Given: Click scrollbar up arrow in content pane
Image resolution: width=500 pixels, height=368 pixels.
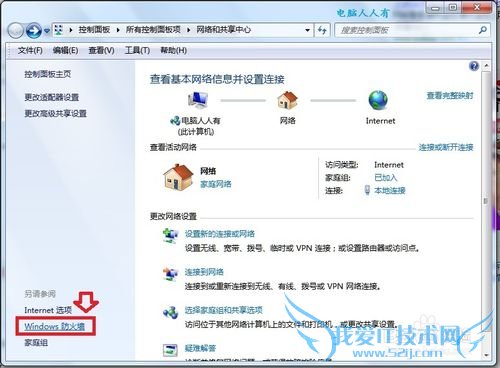Looking at the screenshot, I should click(486, 66).
